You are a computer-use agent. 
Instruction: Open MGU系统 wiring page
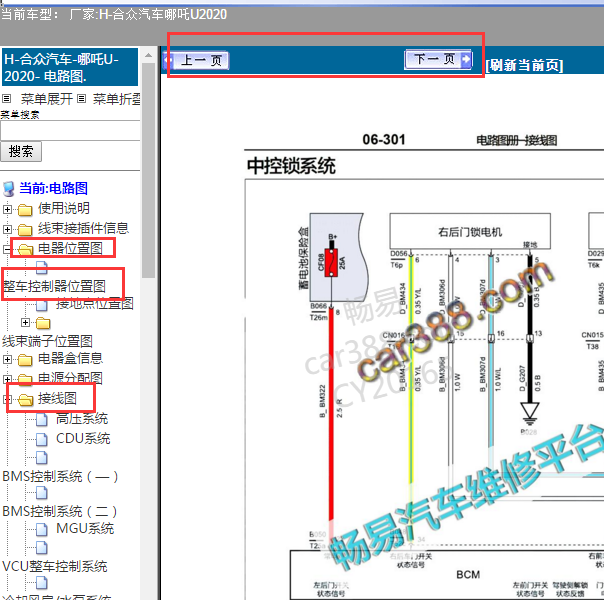point(85,528)
